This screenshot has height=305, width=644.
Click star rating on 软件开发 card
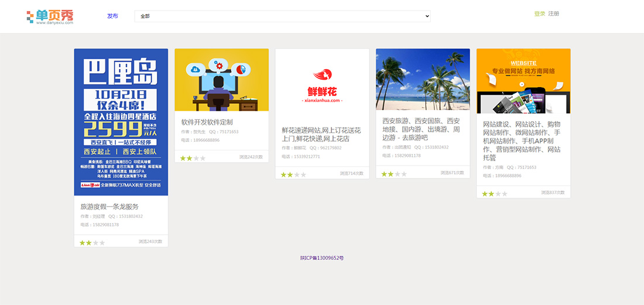[x=193, y=158]
